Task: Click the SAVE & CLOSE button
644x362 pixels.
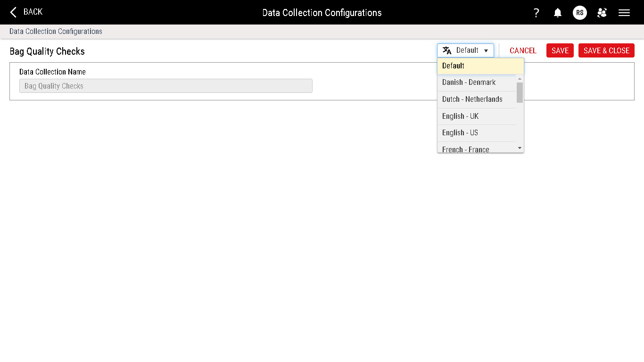Action: click(606, 50)
